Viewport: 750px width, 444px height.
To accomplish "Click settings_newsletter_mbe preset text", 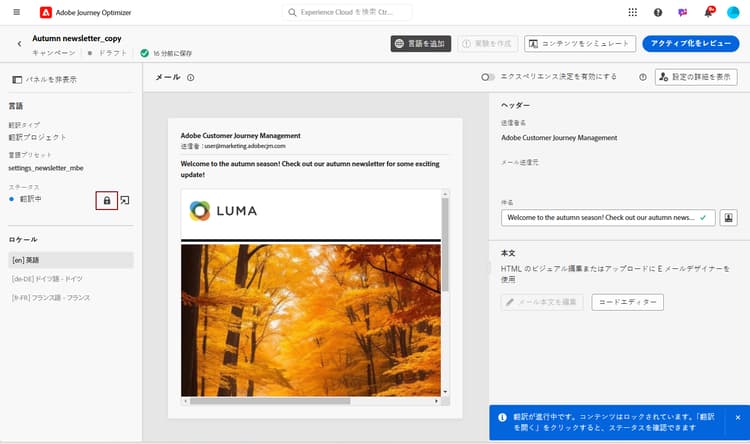I will tap(46, 168).
